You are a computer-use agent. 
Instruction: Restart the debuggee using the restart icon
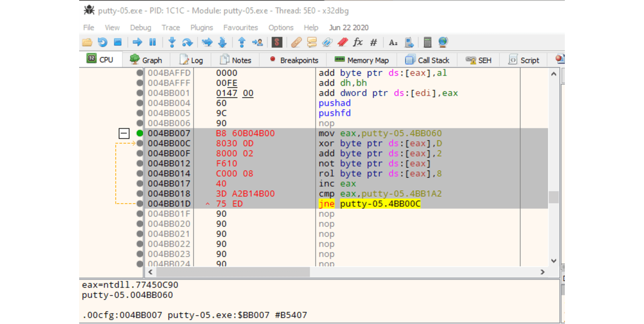pos(102,42)
